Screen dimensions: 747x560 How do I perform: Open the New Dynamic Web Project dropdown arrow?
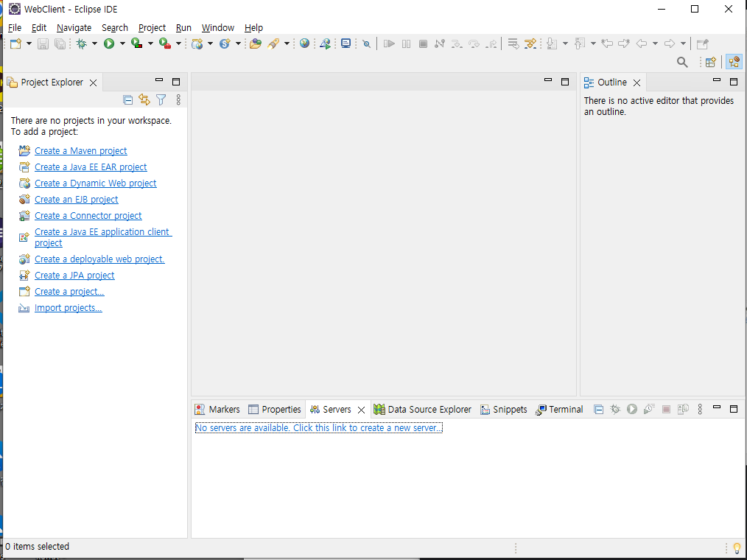[210, 44]
